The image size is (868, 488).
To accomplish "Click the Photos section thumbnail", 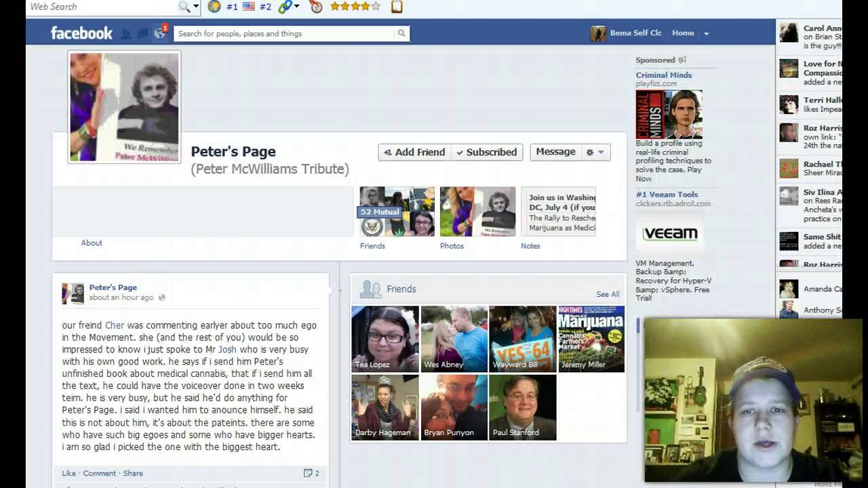I will tap(477, 211).
